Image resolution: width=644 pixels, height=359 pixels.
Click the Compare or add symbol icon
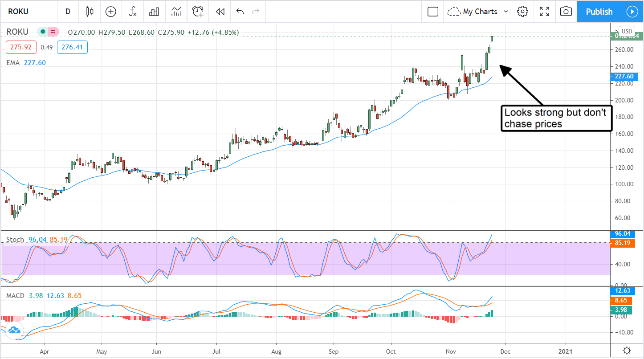coord(111,12)
